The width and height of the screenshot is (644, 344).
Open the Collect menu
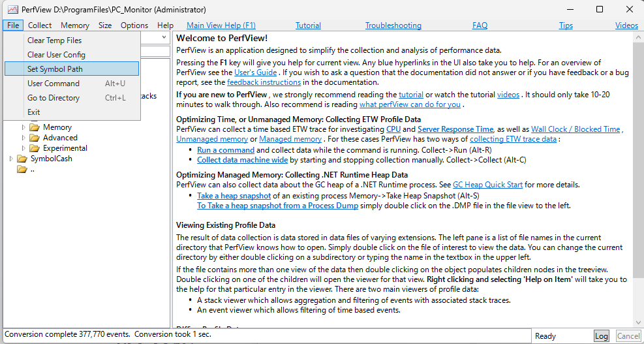click(x=40, y=25)
